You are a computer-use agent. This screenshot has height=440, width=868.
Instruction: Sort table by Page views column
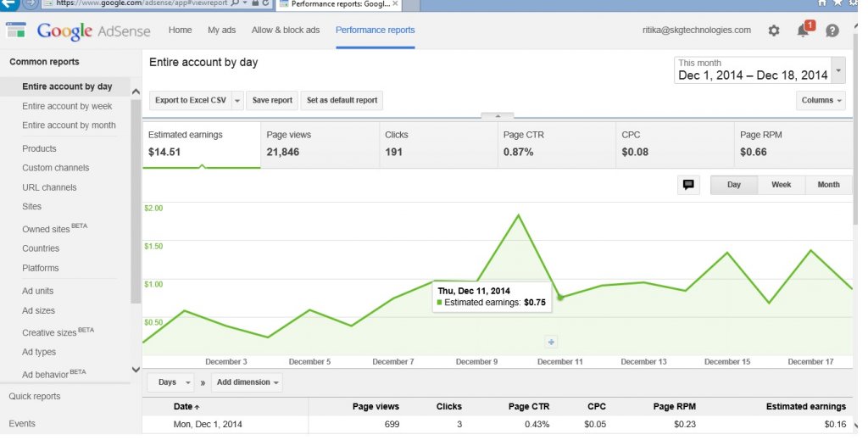point(376,406)
